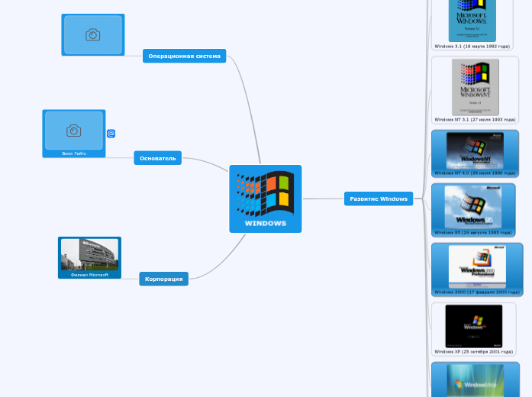Open the Windows 2000 Professional splash image

(477, 266)
